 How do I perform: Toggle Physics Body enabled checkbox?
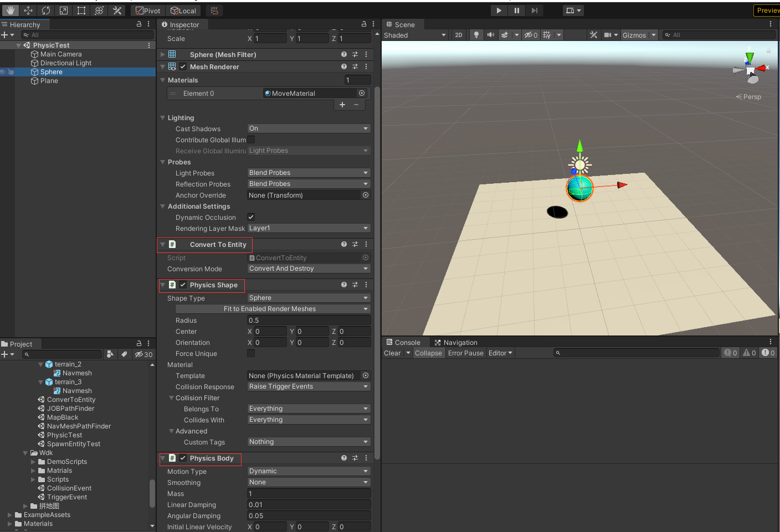pos(183,458)
